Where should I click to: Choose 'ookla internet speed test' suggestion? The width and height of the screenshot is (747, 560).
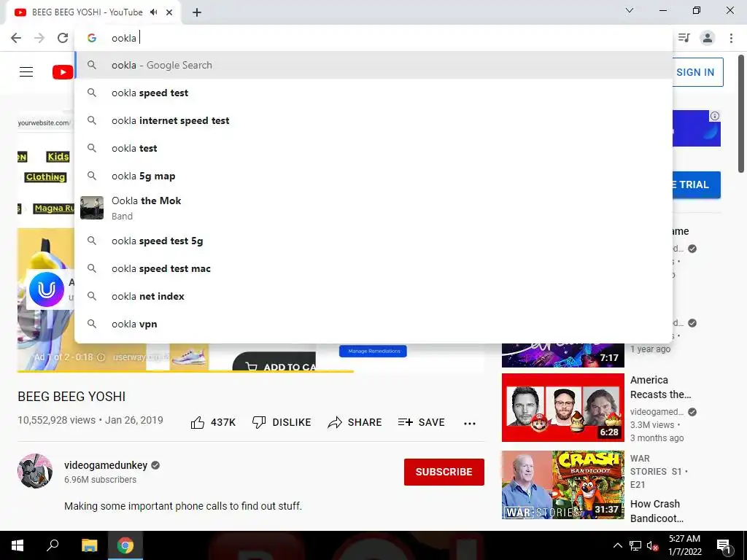[374, 120]
